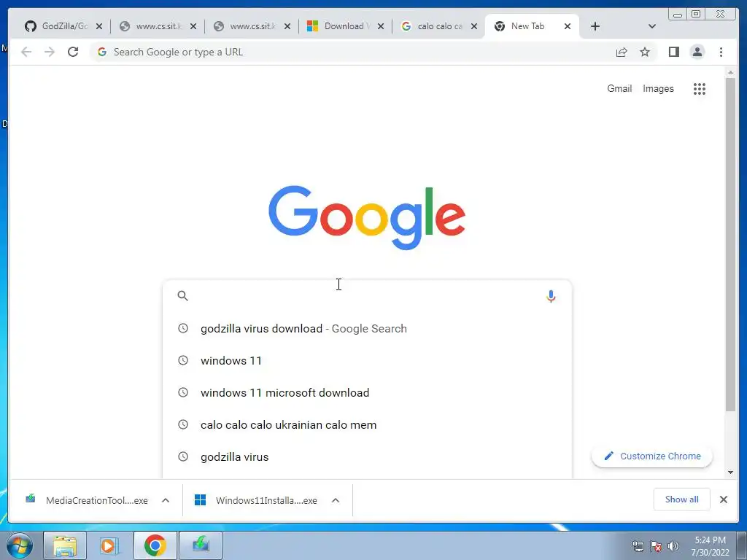The image size is (747, 560).
Task: Open Chrome three-dot menu
Action: click(721, 52)
